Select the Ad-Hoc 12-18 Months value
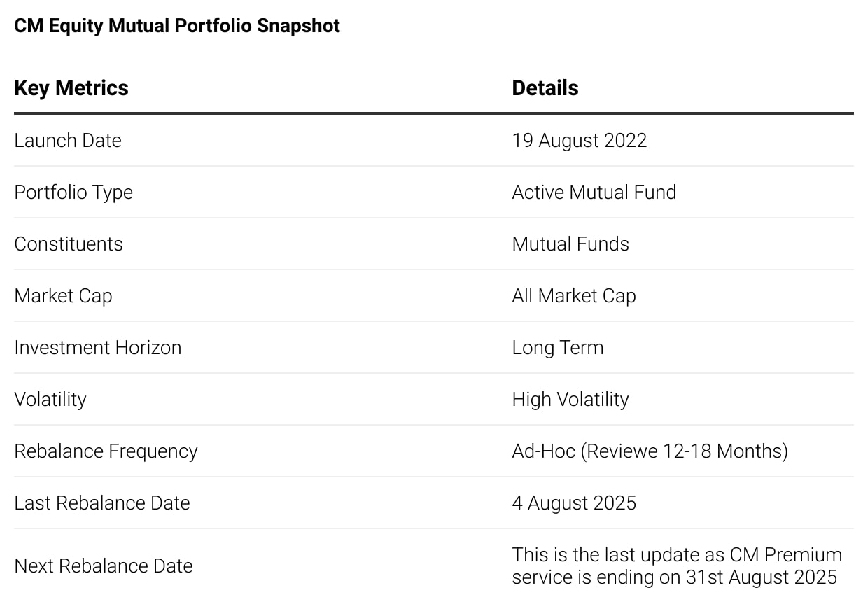Screen dimensions: 868x616 point(650,451)
